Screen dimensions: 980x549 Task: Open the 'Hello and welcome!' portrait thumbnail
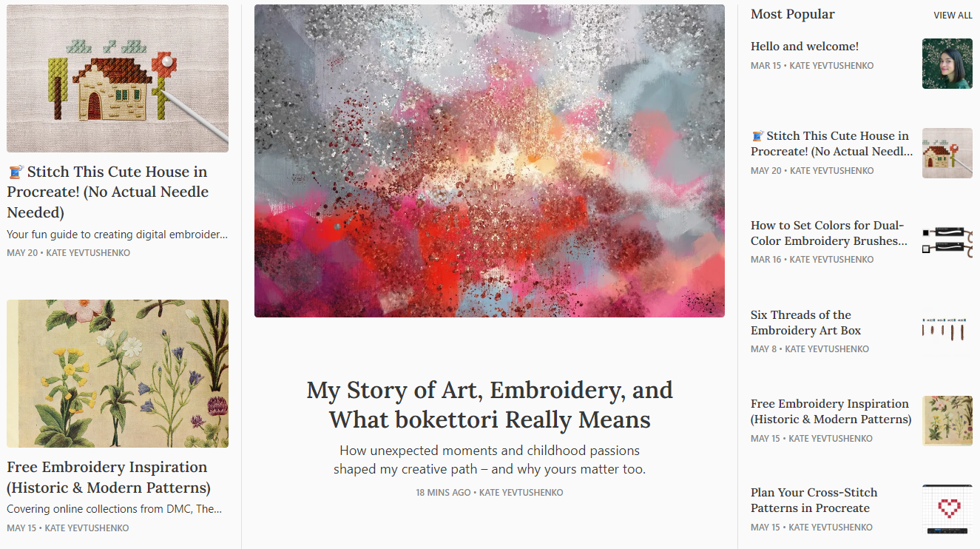coord(947,64)
